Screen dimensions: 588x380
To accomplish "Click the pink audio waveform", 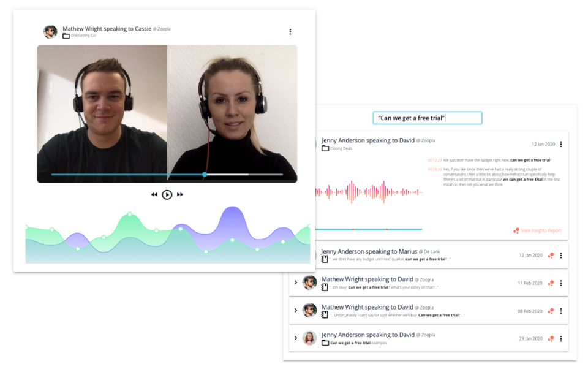I will [x=369, y=192].
